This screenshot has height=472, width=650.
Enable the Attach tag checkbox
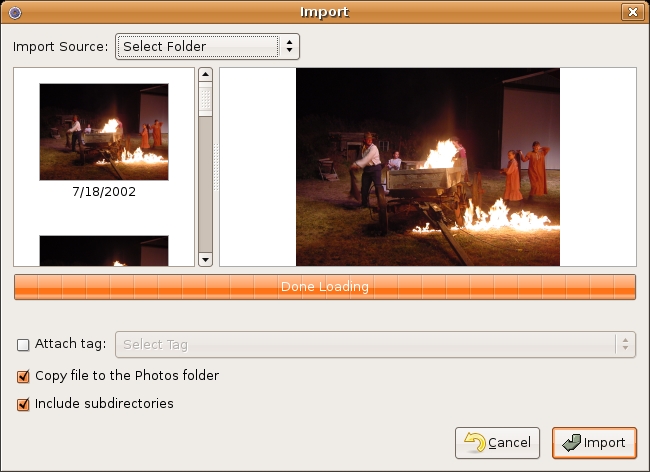click(x=23, y=345)
